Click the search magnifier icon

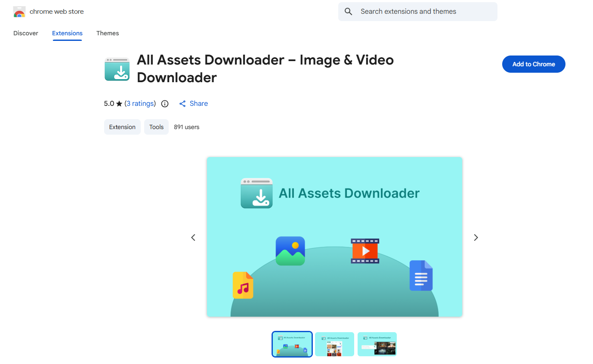(349, 12)
